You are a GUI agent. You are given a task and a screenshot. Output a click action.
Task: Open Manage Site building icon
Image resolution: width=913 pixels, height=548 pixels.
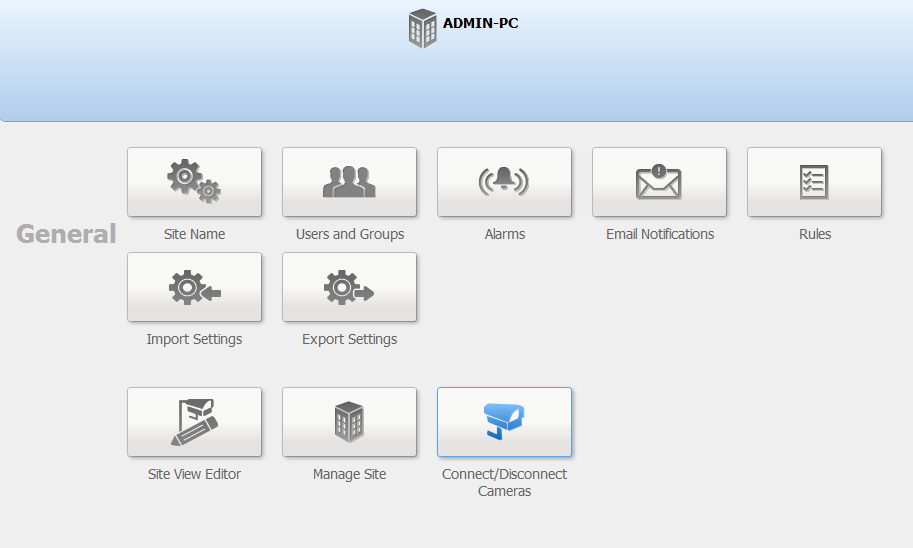coord(349,422)
